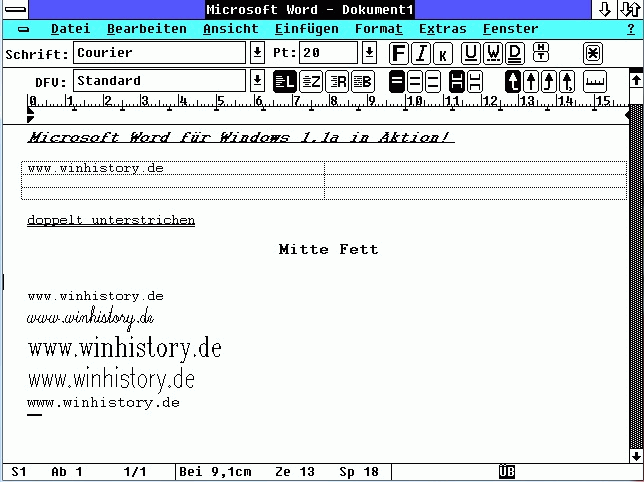Screen dimensions: 644x482
Task: Click the ruler scale view icon
Action: 594,81
